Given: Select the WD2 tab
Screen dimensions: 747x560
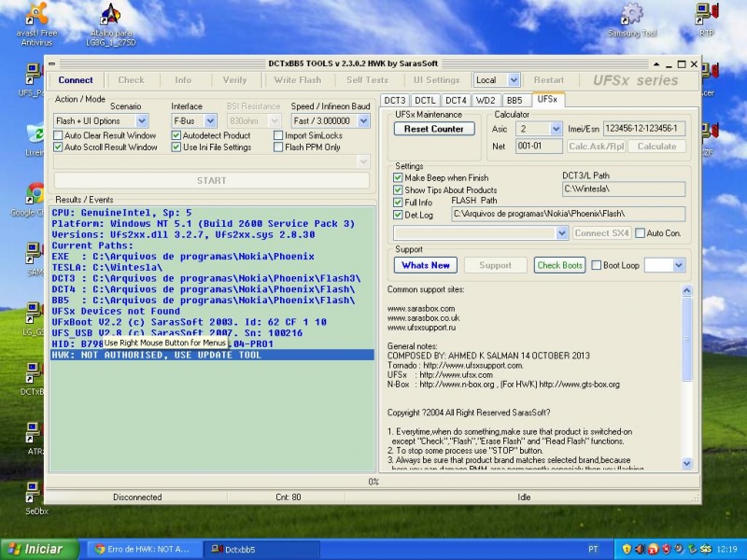Looking at the screenshot, I should pyautogui.click(x=486, y=101).
